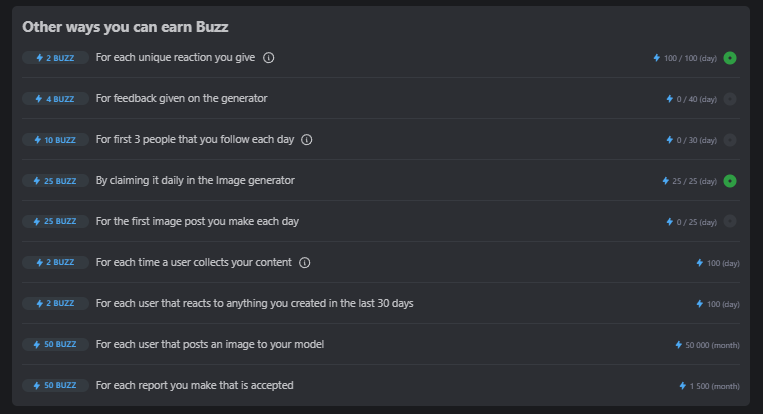Click the 10 BUZZ reward badge

click(55, 140)
